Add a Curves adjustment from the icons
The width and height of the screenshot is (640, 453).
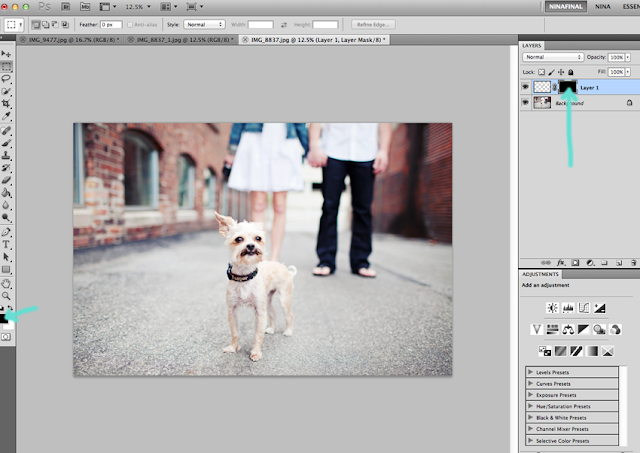coord(582,308)
